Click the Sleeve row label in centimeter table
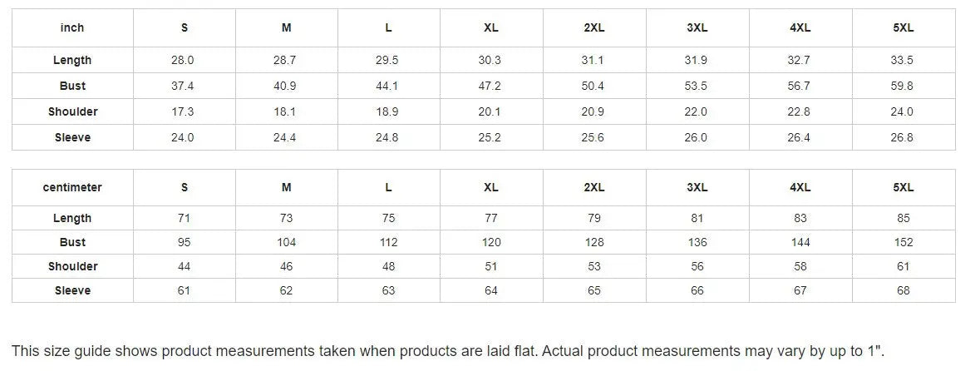980x371 pixels. pos(72,291)
